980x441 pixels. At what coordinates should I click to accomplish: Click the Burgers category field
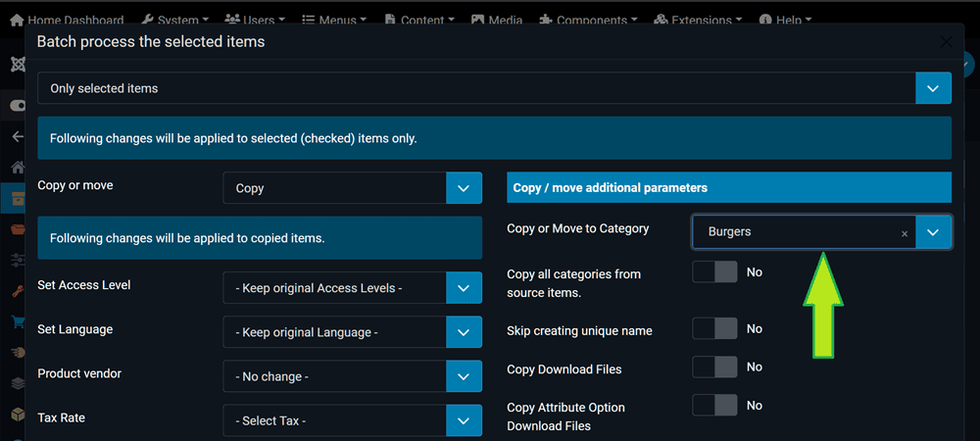794,232
